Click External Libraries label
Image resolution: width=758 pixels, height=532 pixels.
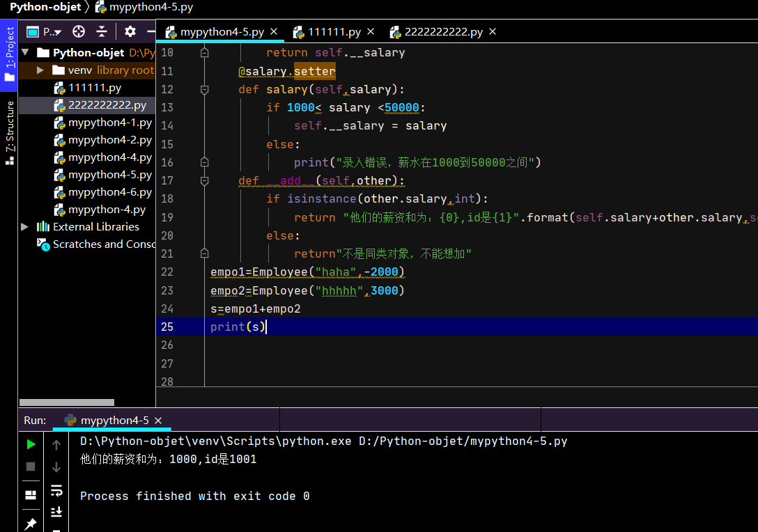point(96,226)
